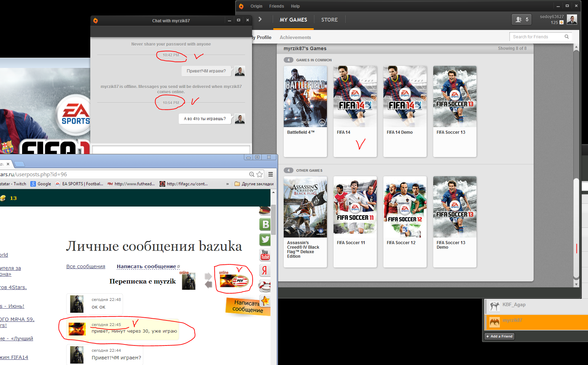Show more bookmarks with the » chevron
The width and height of the screenshot is (588, 365).
coord(228,184)
